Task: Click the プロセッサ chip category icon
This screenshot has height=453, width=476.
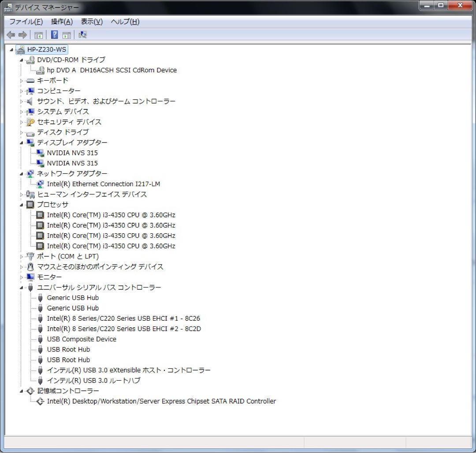Action: [x=30, y=205]
